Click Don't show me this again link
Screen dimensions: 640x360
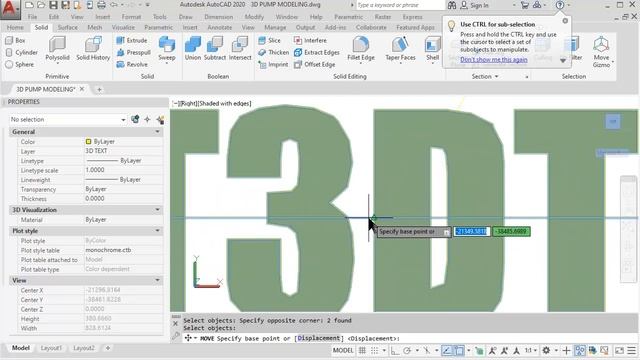pos(493,60)
